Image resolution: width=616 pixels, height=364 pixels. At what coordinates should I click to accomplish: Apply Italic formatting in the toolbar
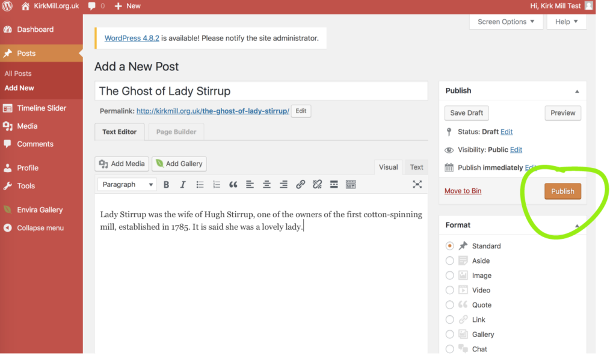(183, 185)
